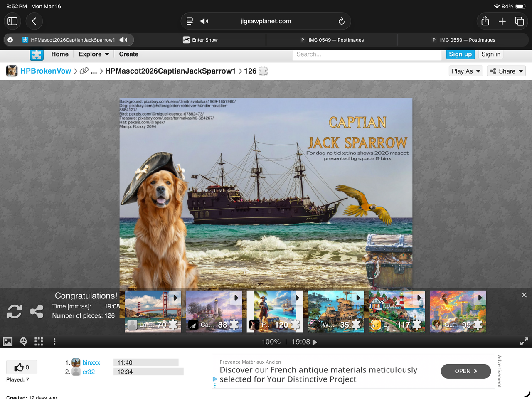Like the puzzle with the thumbs up button

click(22, 367)
